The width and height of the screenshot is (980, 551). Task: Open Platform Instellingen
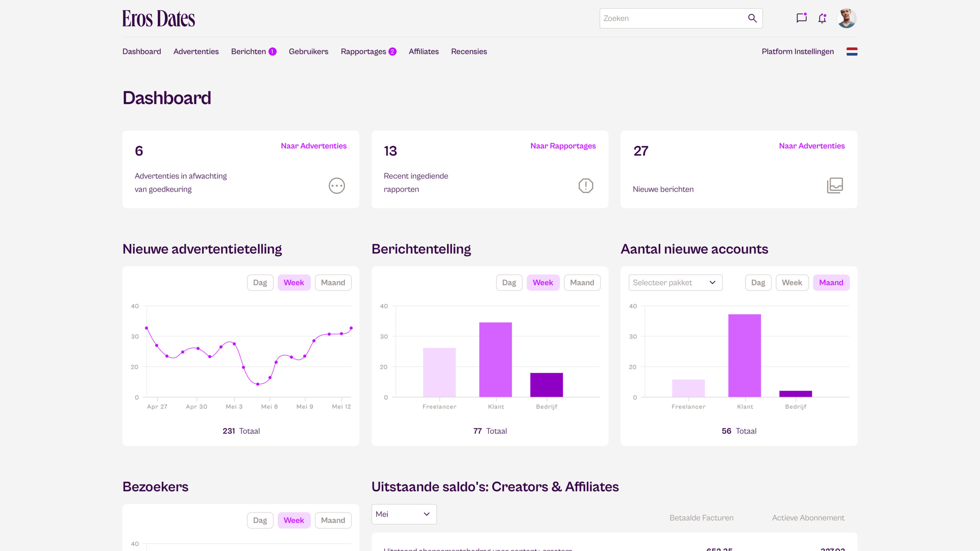798,52
